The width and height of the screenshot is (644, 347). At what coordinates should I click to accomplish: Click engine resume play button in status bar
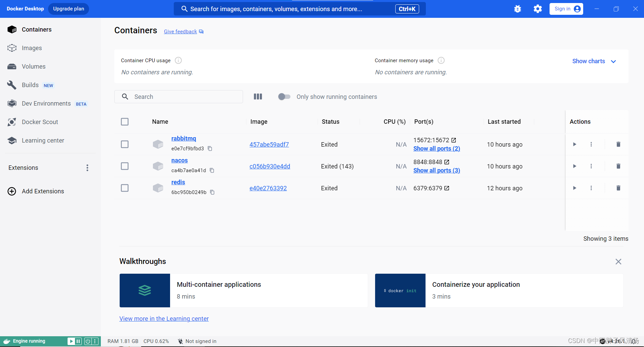pyautogui.click(x=71, y=341)
